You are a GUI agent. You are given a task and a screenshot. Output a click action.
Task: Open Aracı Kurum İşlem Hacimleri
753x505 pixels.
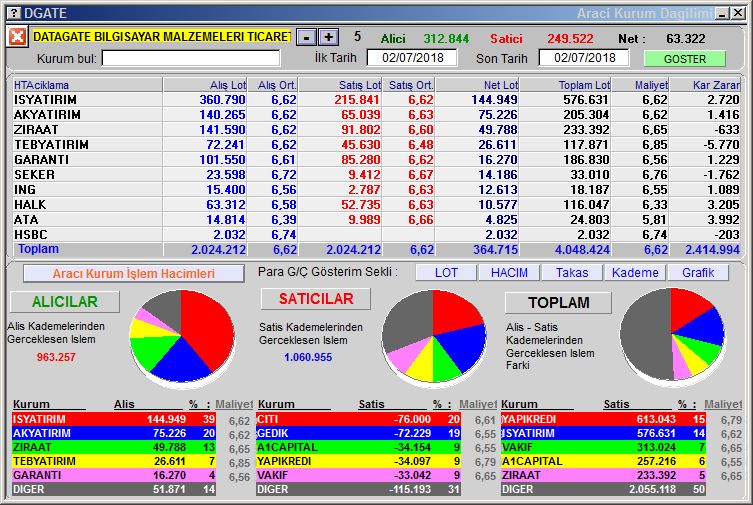134,273
